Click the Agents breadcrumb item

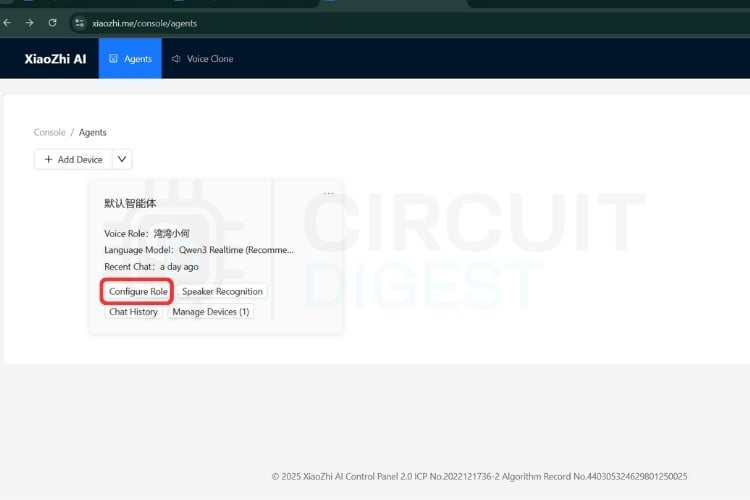[93, 132]
